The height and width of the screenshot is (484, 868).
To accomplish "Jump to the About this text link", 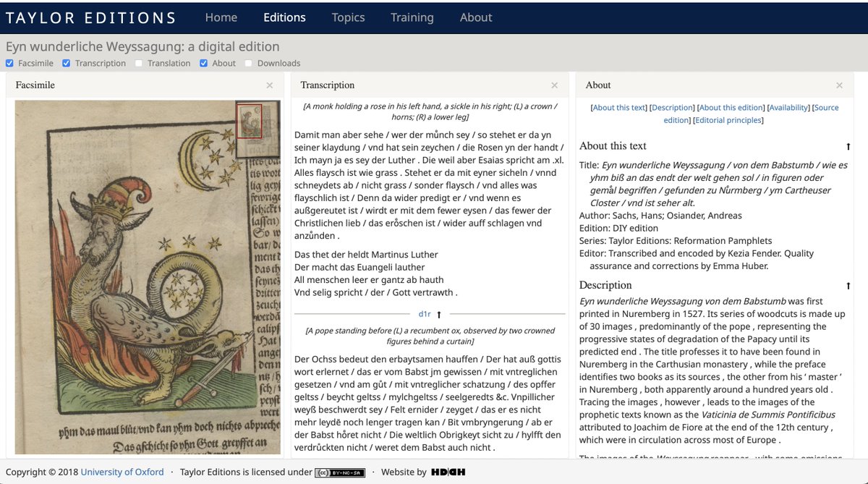I will click(x=619, y=108).
